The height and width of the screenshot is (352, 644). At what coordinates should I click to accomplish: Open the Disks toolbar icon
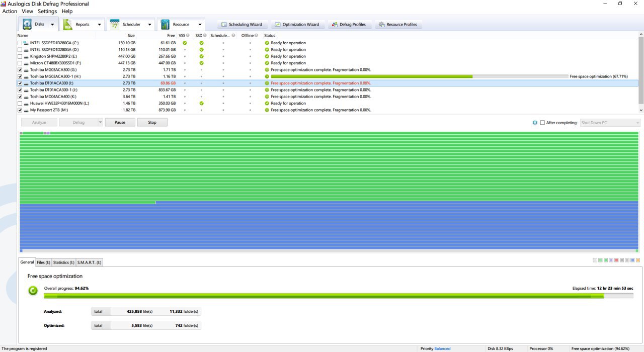pos(27,24)
